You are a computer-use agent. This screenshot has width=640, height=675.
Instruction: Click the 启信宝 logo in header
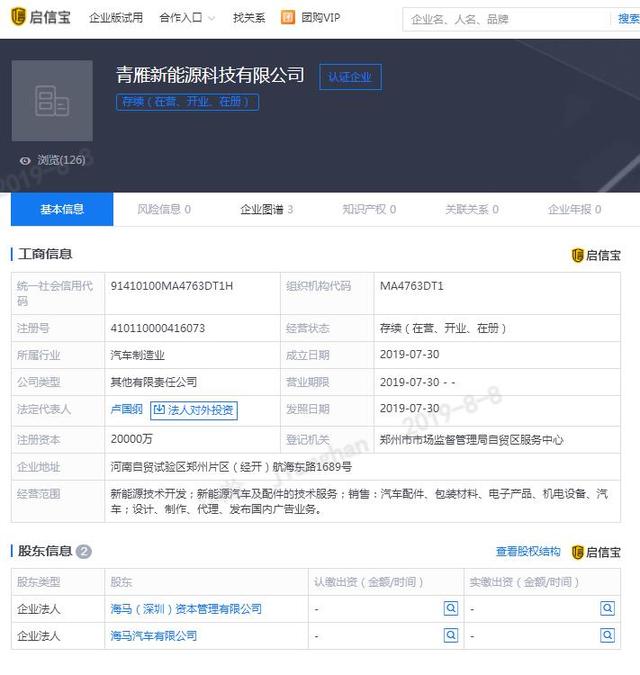pyautogui.click(x=40, y=17)
